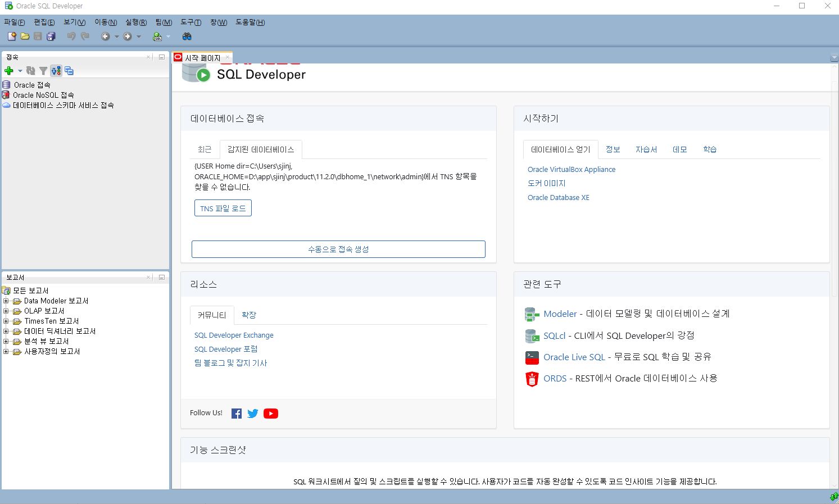The width and height of the screenshot is (839, 504).
Task: Expand the Data Modeler 보고서 node
Action: pyautogui.click(x=6, y=301)
